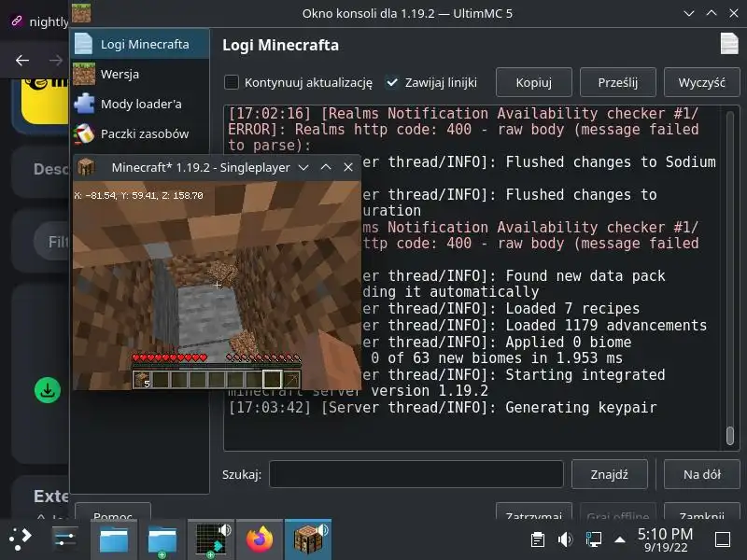Click the UltimMC crafting table taskbar icon
This screenshot has height=560, width=747.
coord(308,539)
